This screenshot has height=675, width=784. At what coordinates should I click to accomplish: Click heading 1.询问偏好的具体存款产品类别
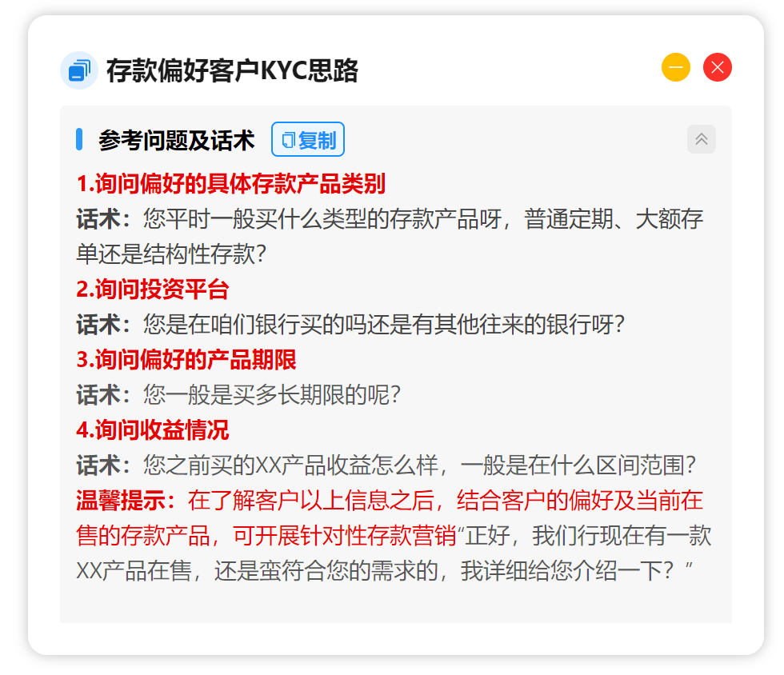coord(230,183)
